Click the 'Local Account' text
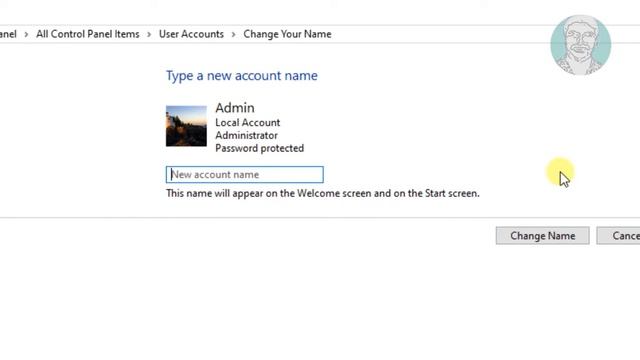 click(x=248, y=122)
